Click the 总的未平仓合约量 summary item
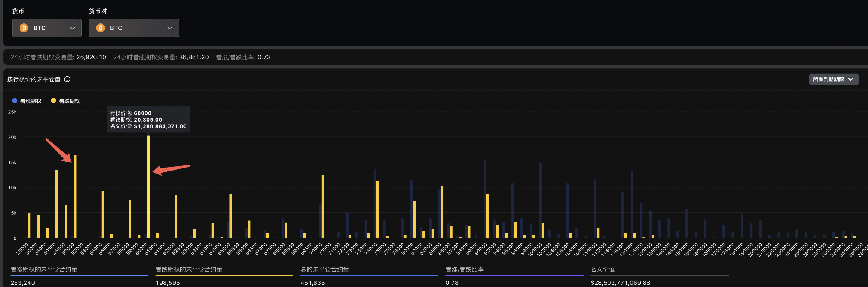The width and height of the screenshot is (868, 287). tap(325, 270)
